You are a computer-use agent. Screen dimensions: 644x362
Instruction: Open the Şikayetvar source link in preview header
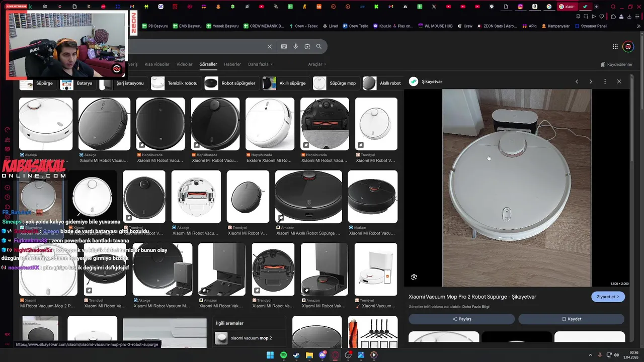[426, 81]
